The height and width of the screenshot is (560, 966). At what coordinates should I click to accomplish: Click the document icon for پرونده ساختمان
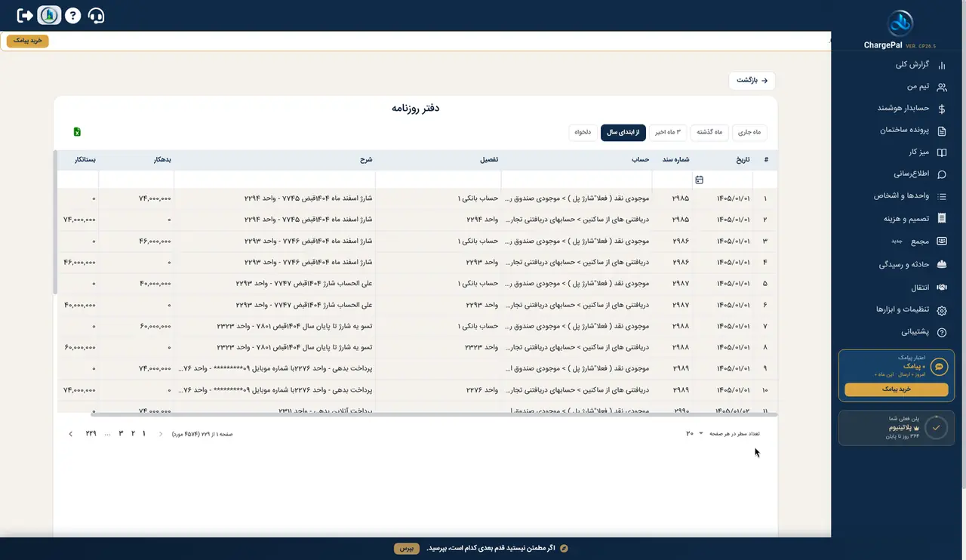tap(941, 131)
